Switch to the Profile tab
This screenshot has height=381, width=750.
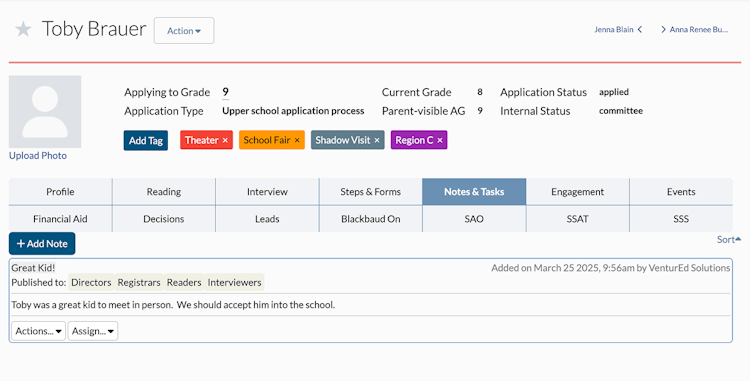pyautogui.click(x=60, y=192)
